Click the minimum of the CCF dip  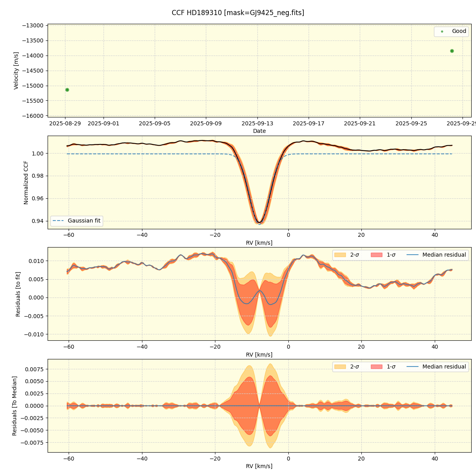coord(259,223)
